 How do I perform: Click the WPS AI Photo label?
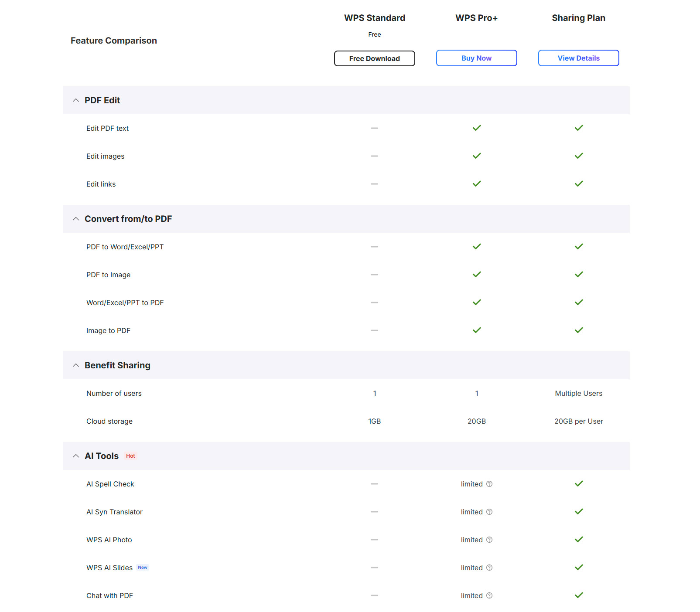click(109, 540)
